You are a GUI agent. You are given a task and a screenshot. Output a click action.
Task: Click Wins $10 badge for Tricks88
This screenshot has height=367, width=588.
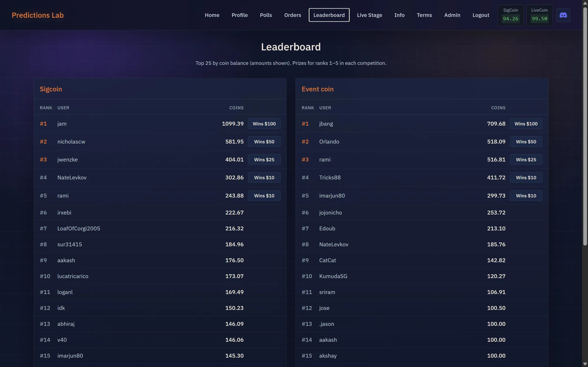(526, 177)
